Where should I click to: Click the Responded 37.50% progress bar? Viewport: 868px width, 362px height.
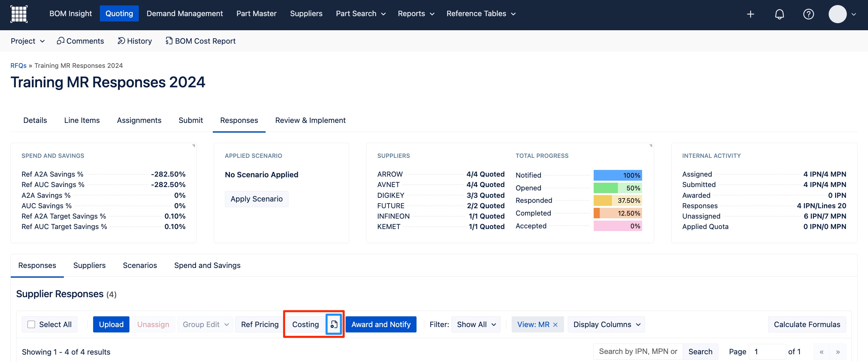click(x=618, y=201)
